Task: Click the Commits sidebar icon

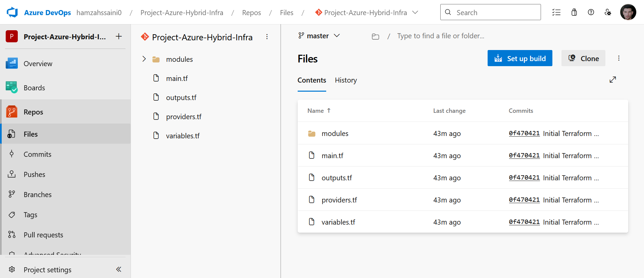Action: (x=12, y=154)
